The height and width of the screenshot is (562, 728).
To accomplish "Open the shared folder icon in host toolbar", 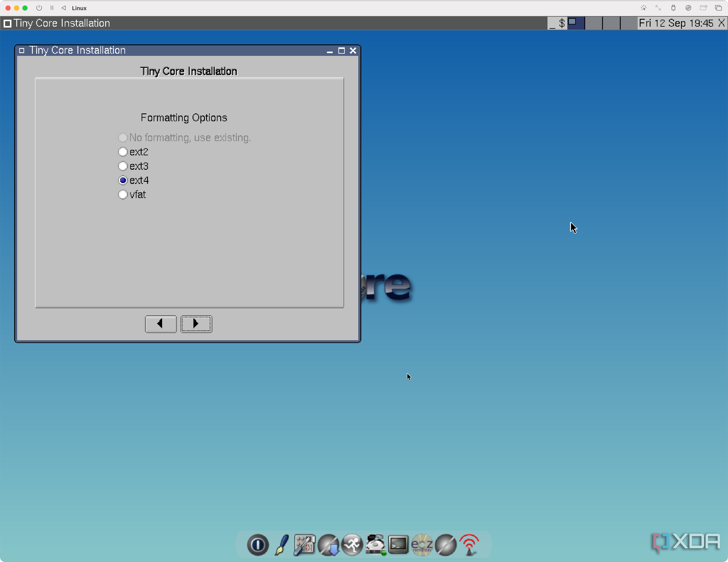I will tap(703, 8).
